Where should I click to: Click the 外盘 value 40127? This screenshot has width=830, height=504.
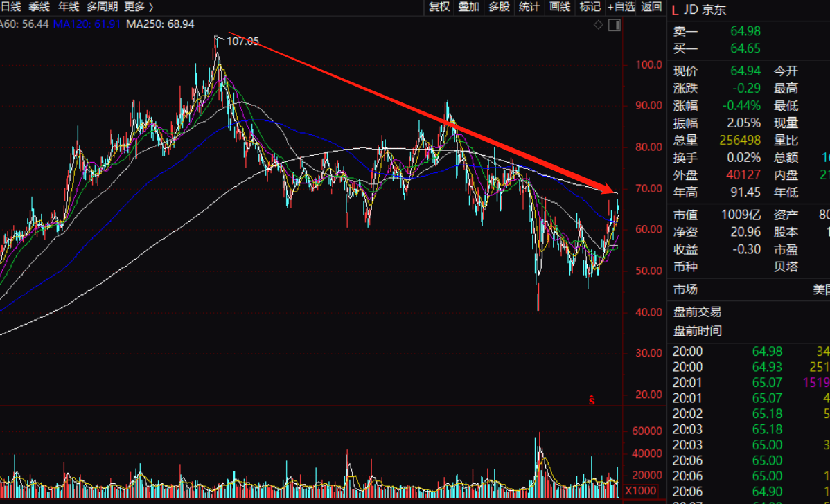743,175
